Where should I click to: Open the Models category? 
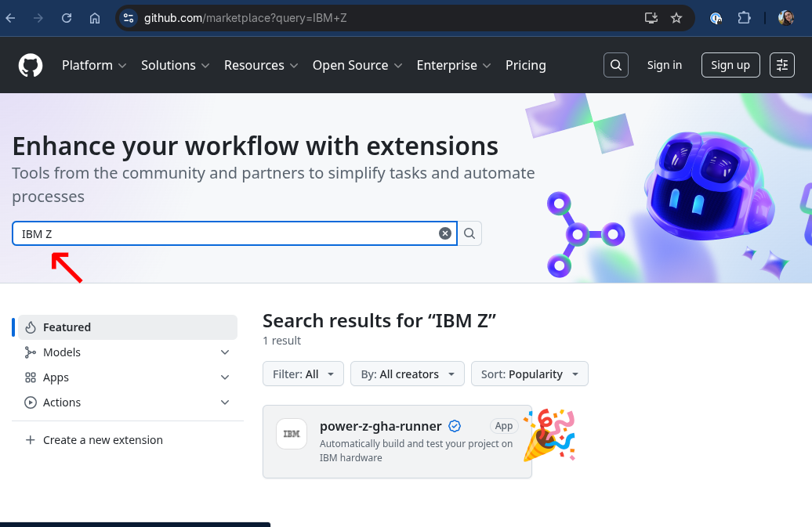62,352
